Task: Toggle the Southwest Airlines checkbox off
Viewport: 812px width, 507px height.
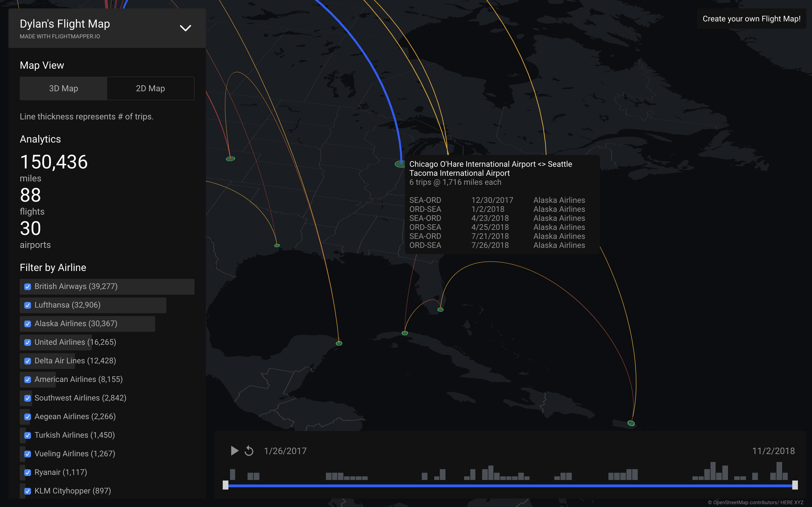Action: pos(28,398)
